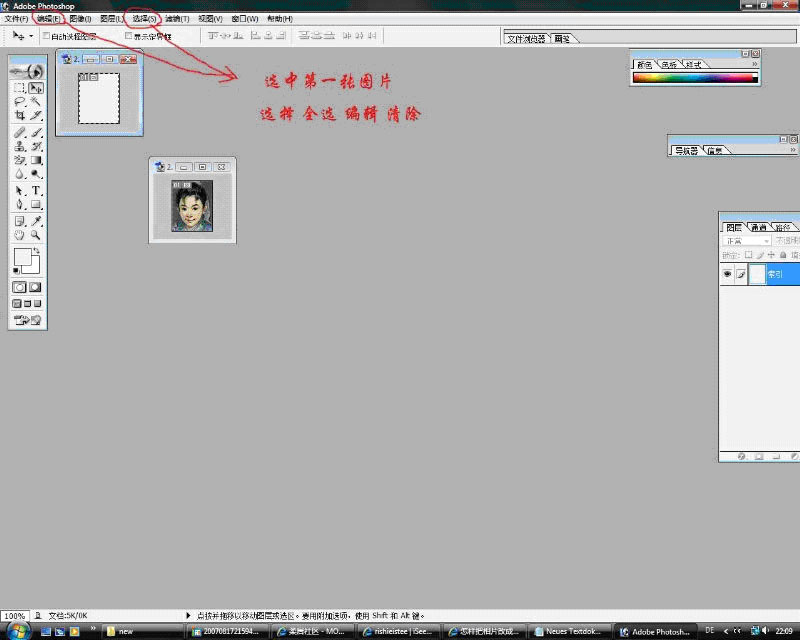Click the background color swatch
This screenshot has height=640, width=800.
point(34,267)
